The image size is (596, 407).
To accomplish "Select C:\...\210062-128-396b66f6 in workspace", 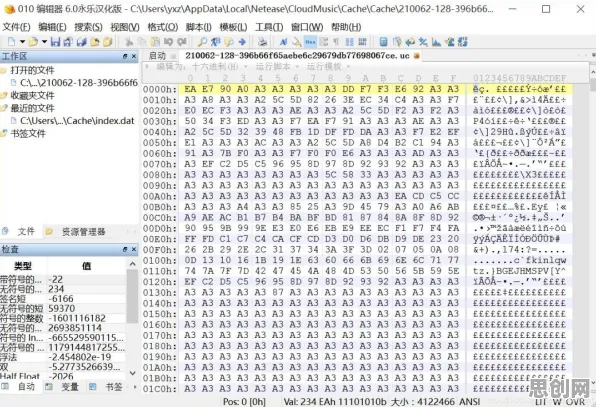I will click(x=74, y=82).
